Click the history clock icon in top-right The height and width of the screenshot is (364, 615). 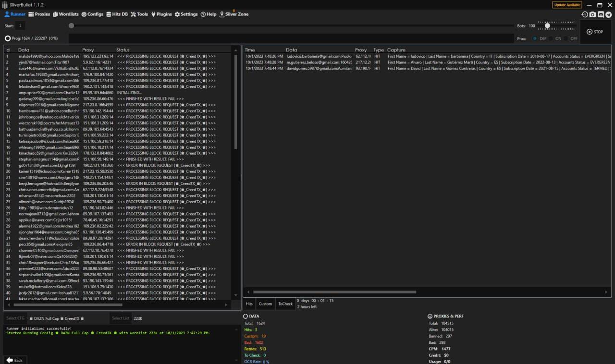coord(585,14)
